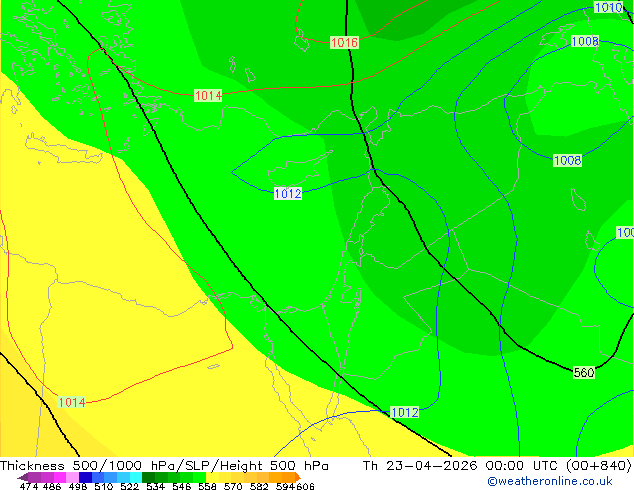634x490 pixels.
Task: Select the blue 1012 label at the bottom
Action: (405, 412)
